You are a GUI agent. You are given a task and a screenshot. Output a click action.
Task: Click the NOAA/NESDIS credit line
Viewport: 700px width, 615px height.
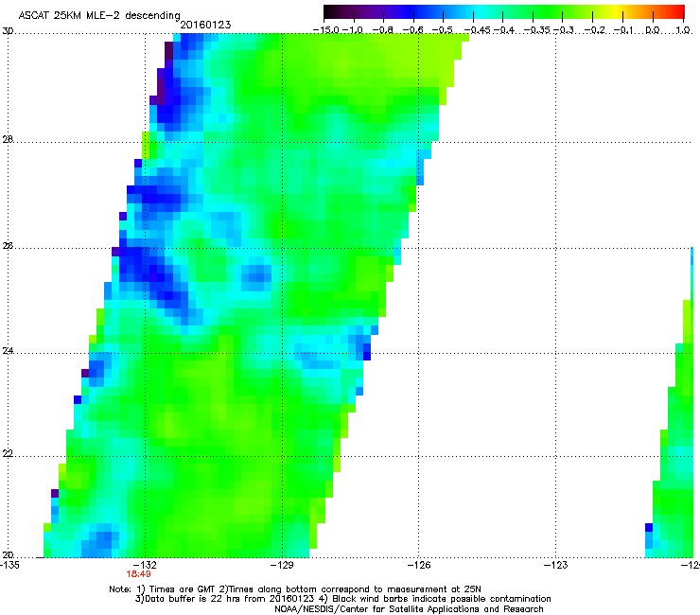[409, 609]
